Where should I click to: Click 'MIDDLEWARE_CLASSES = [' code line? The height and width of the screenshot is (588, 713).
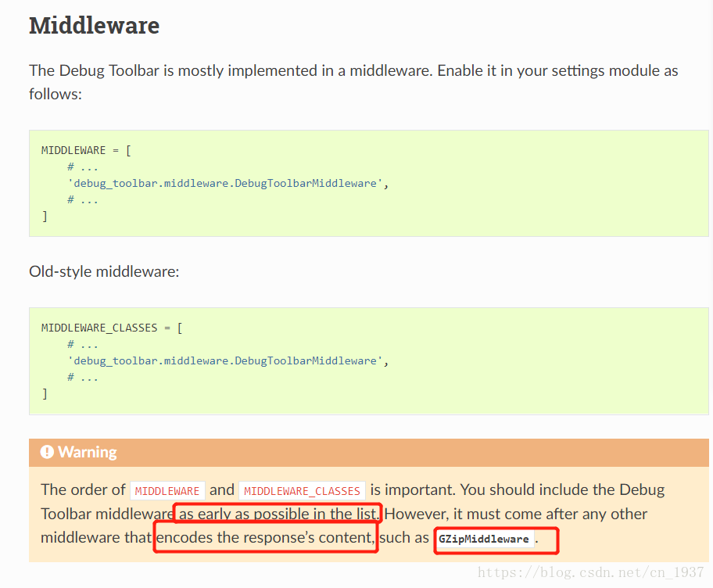(112, 328)
